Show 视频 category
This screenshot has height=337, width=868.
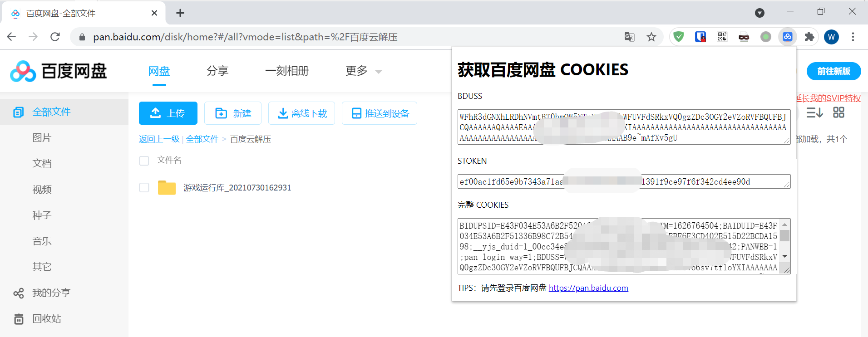click(x=42, y=189)
